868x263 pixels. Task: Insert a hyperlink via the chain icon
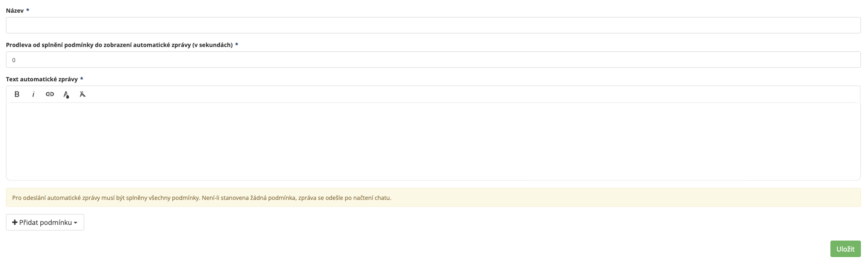[x=50, y=94]
